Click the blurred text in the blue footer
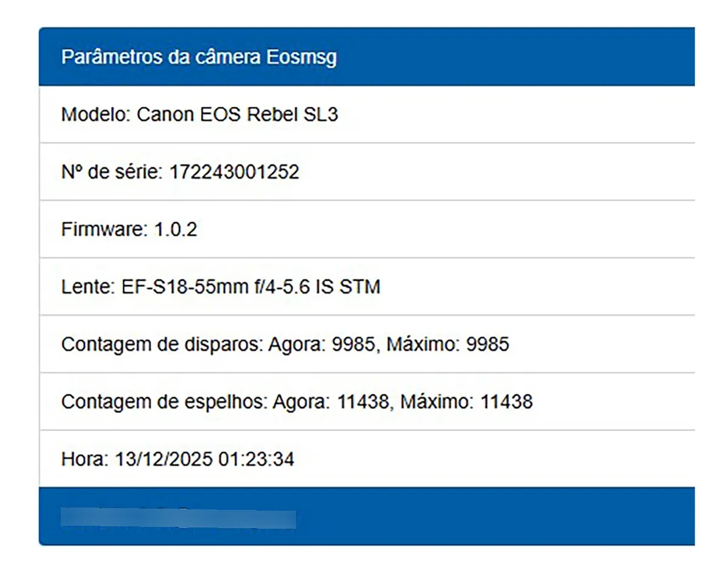The width and height of the screenshot is (728, 573). [x=178, y=519]
